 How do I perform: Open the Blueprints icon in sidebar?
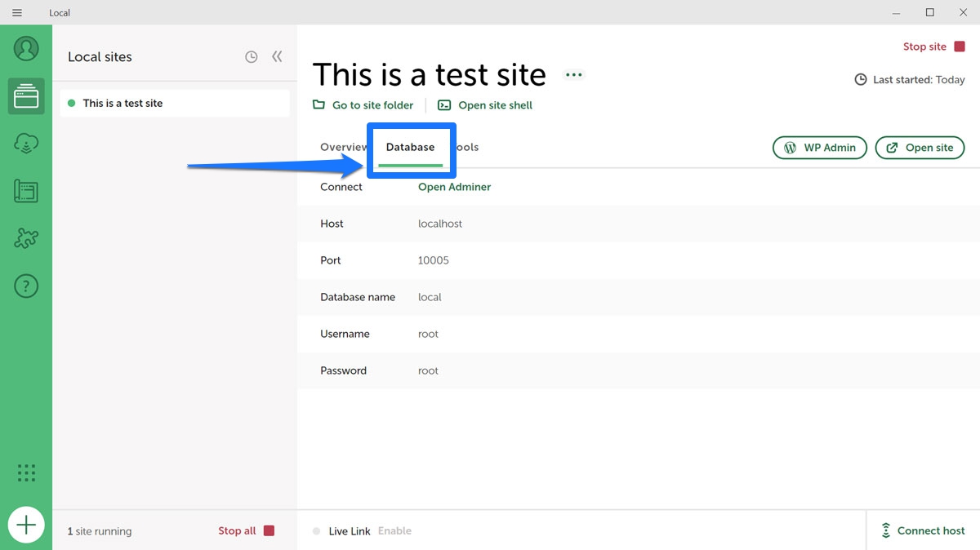tap(26, 192)
